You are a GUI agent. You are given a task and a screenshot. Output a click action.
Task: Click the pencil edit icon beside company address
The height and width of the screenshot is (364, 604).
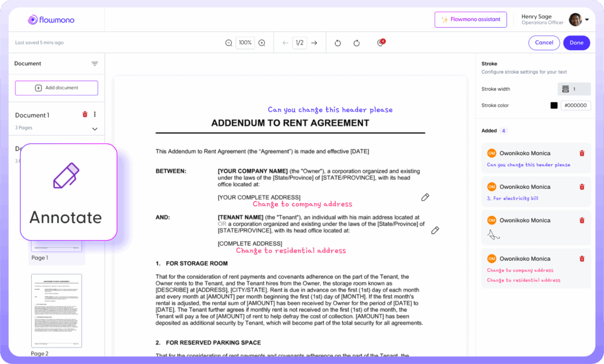click(x=425, y=197)
